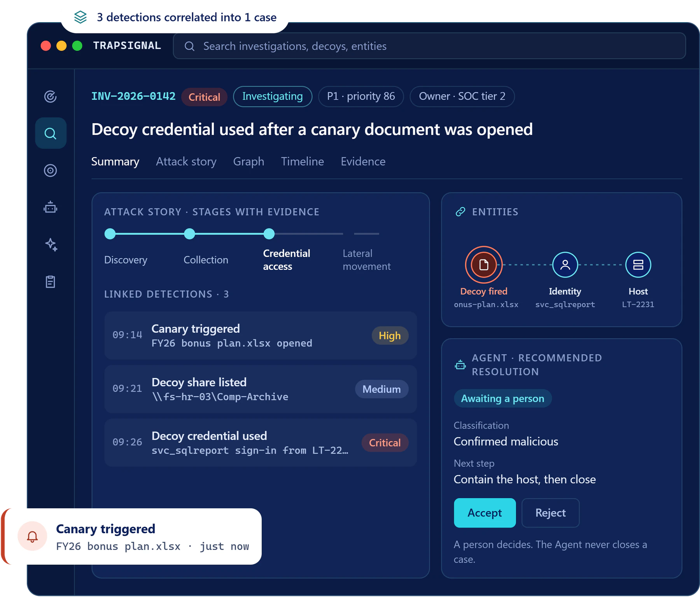This screenshot has height=597, width=700.
Task: Click the robot icon beside Agent recommended resolution
Action: pos(460,365)
